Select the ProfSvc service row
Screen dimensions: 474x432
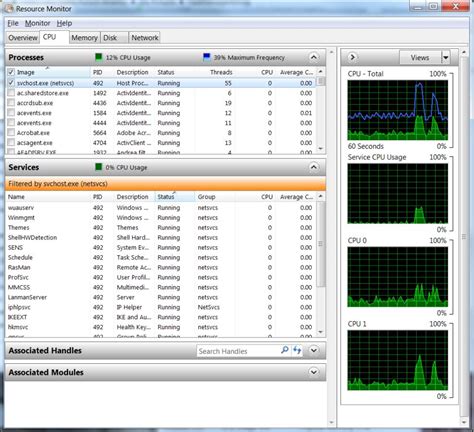coord(161,277)
